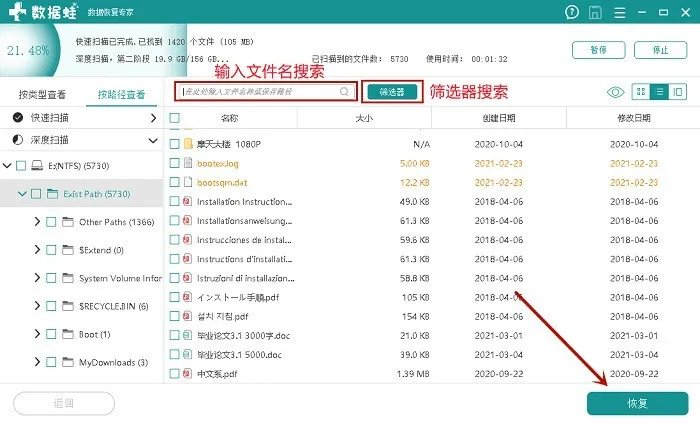Screen dimensions: 700x430
Task: Select Instructions d'installati file name
Action: point(245,259)
